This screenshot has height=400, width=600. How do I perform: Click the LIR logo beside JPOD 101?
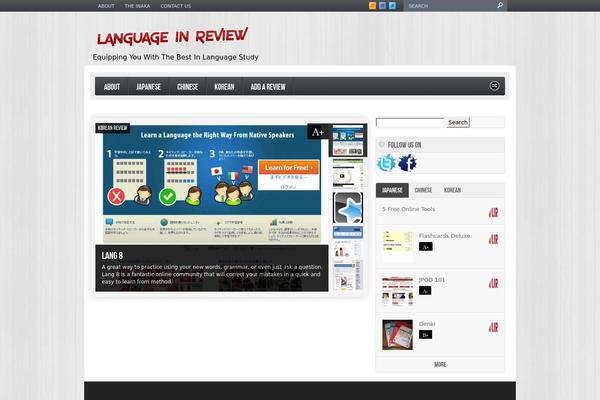[x=494, y=283]
